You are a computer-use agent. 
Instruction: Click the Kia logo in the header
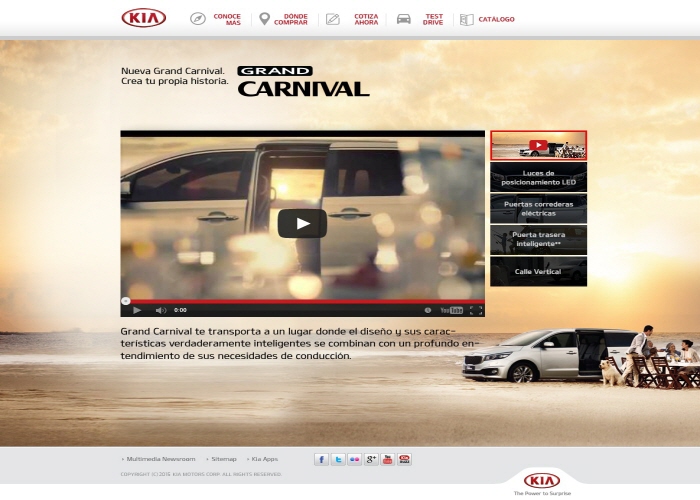pos(144,18)
